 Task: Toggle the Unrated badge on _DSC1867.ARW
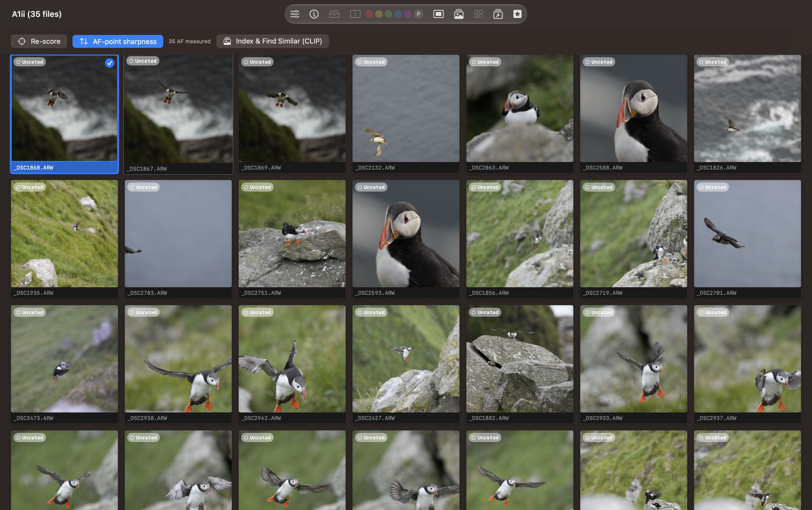143,61
